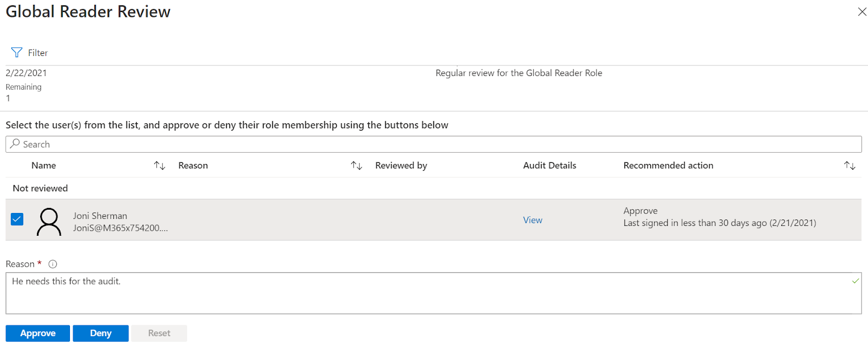Click the search magnifier icon

(x=15, y=144)
